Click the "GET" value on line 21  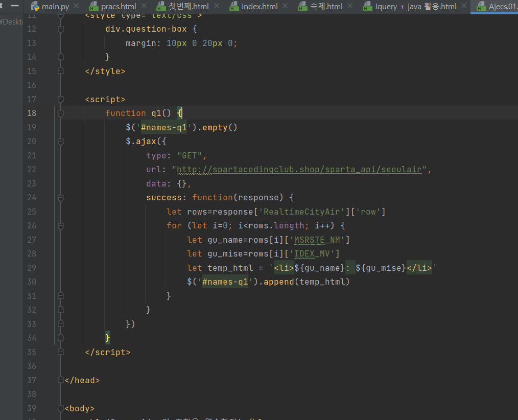pos(190,156)
